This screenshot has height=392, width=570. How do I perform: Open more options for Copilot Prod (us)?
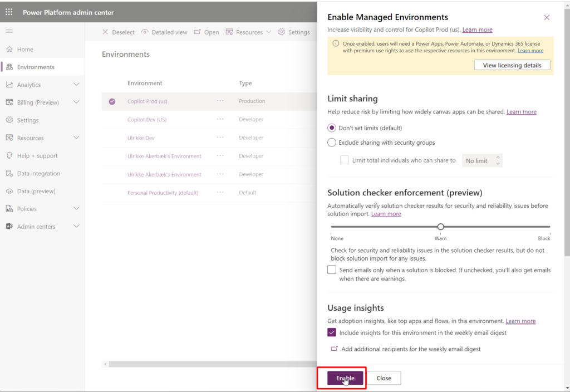[x=220, y=101]
